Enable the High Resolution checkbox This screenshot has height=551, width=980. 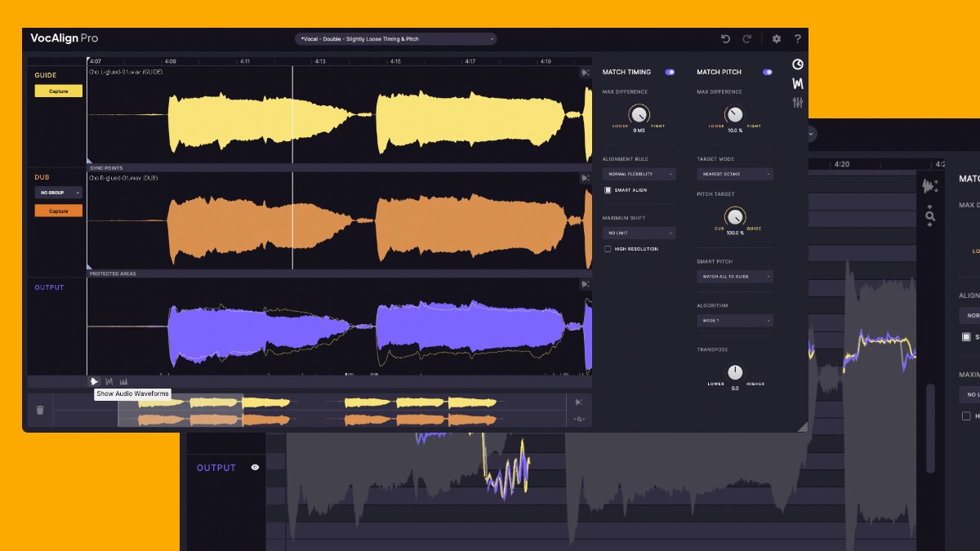pyautogui.click(x=608, y=249)
